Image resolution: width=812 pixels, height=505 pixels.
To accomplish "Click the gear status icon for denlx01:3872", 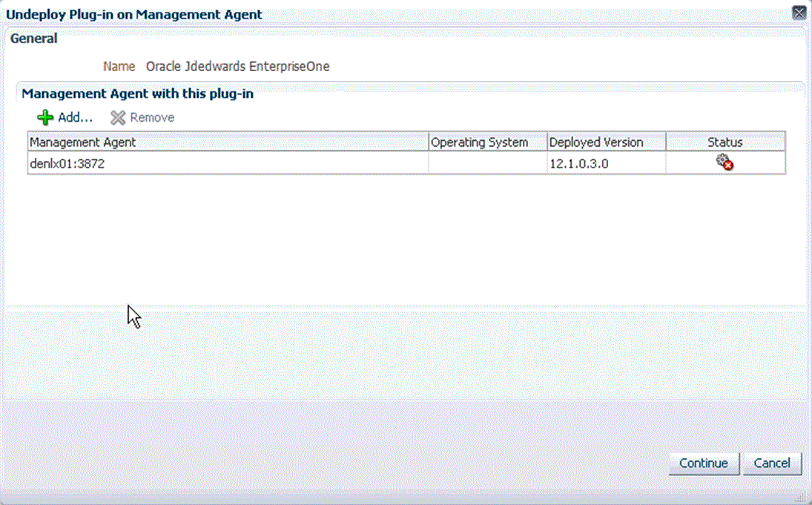I will pos(724,162).
